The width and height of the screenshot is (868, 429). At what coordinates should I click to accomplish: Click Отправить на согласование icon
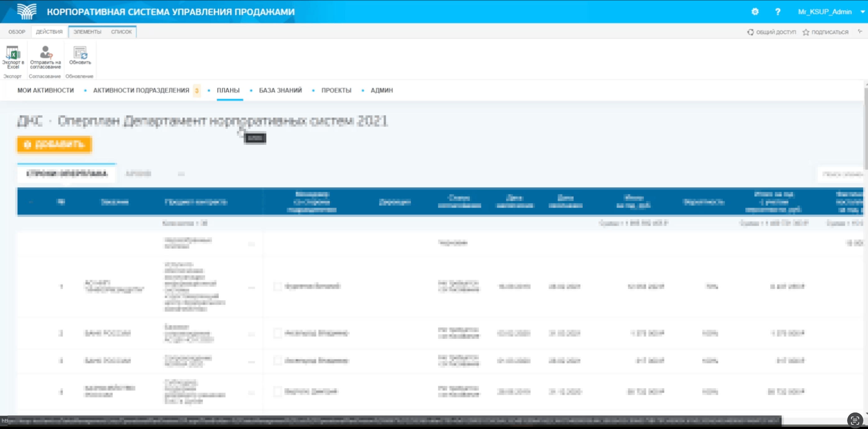[45, 53]
